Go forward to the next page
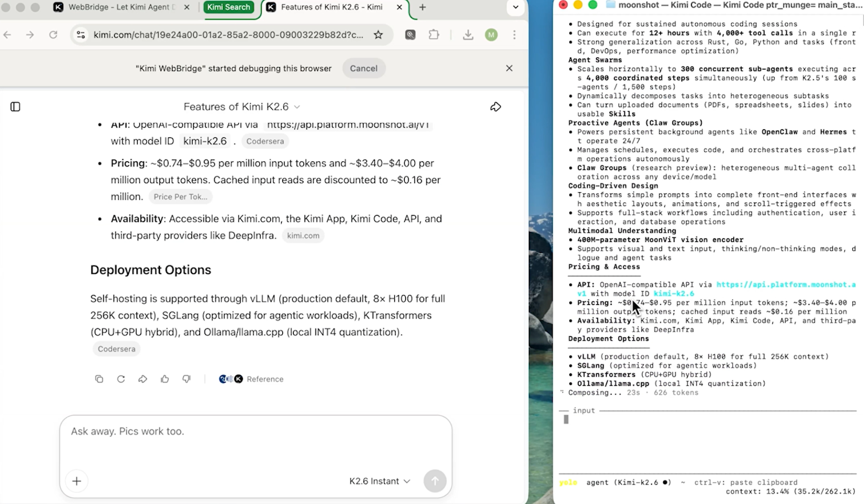Screen dimensions: 864x504 tap(30, 35)
